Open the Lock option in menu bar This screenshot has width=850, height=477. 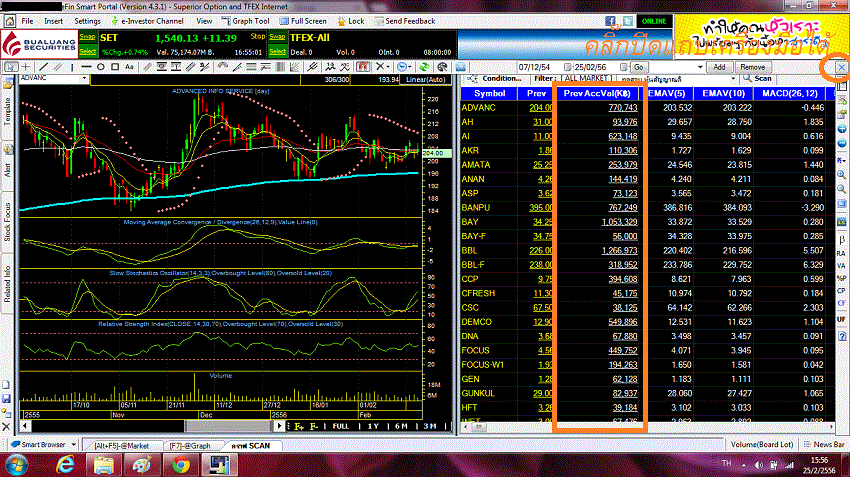(x=351, y=21)
